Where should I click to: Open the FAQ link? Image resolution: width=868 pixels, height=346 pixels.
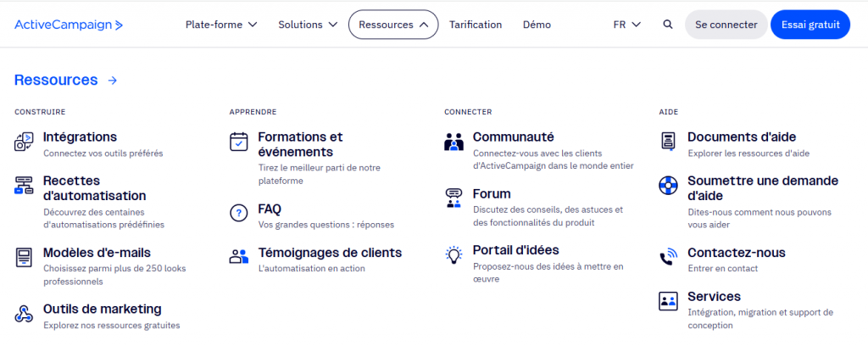pyautogui.click(x=270, y=209)
